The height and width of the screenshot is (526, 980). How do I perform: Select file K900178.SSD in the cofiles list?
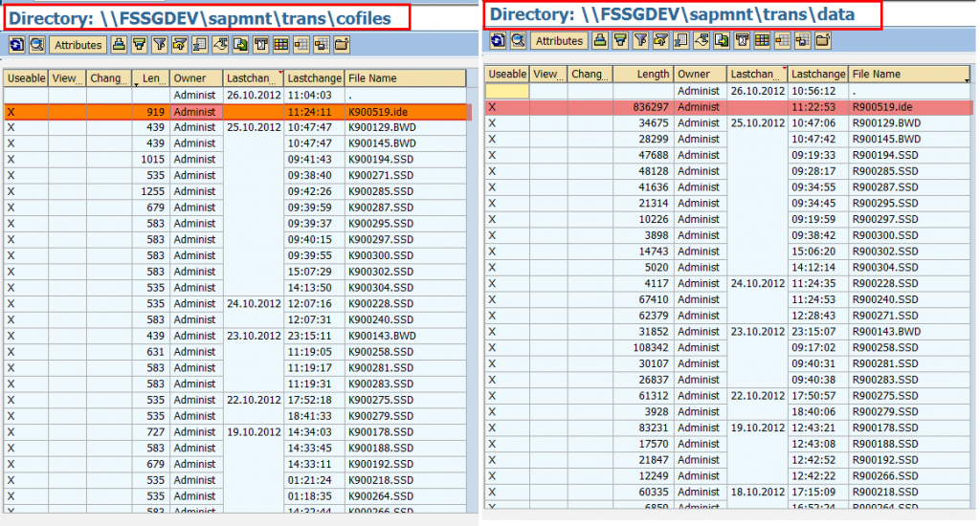pos(381,431)
